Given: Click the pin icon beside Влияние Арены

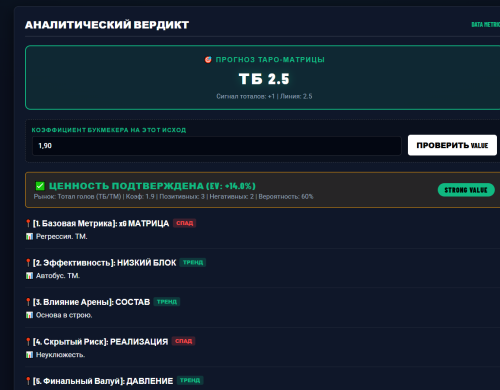Looking at the screenshot, I should coord(28,302).
